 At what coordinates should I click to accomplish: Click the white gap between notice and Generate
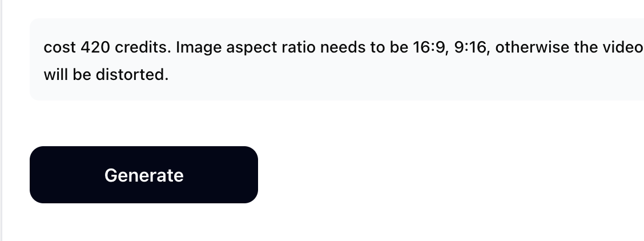pos(285,123)
